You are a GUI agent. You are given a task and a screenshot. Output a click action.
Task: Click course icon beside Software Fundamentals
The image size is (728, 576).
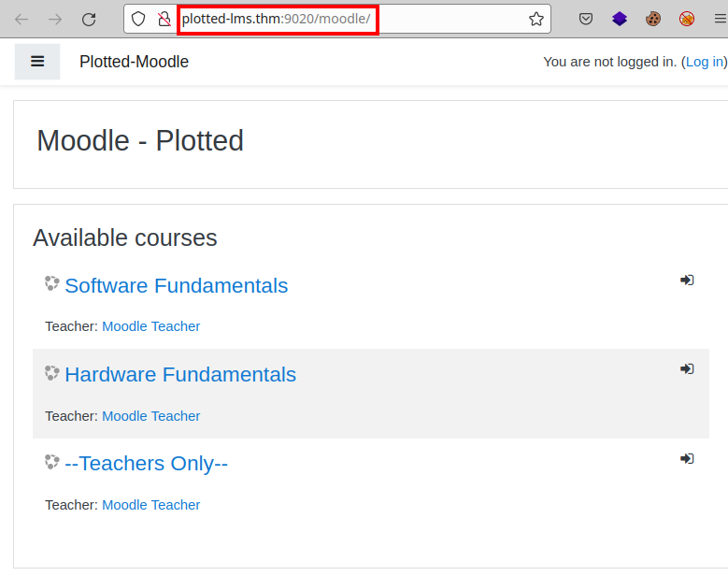[51, 283]
